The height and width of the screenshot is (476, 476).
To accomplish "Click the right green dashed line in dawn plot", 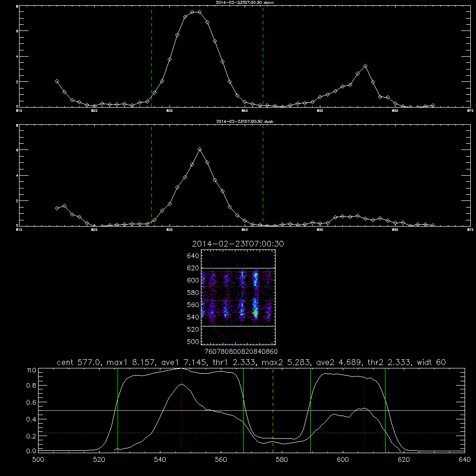I will (263, 56).
